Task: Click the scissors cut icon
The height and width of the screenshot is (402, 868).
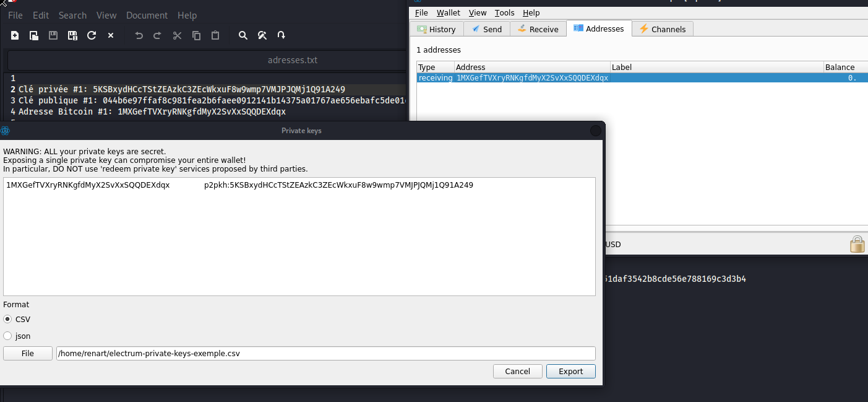Action: click(x=177, y=35)
